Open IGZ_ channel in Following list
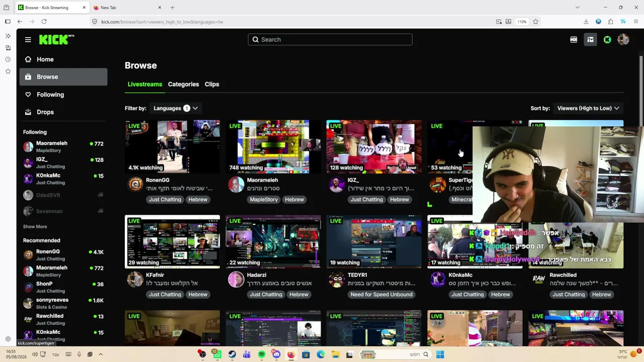This screenshot has height=362, width=644. click(63, 162)
